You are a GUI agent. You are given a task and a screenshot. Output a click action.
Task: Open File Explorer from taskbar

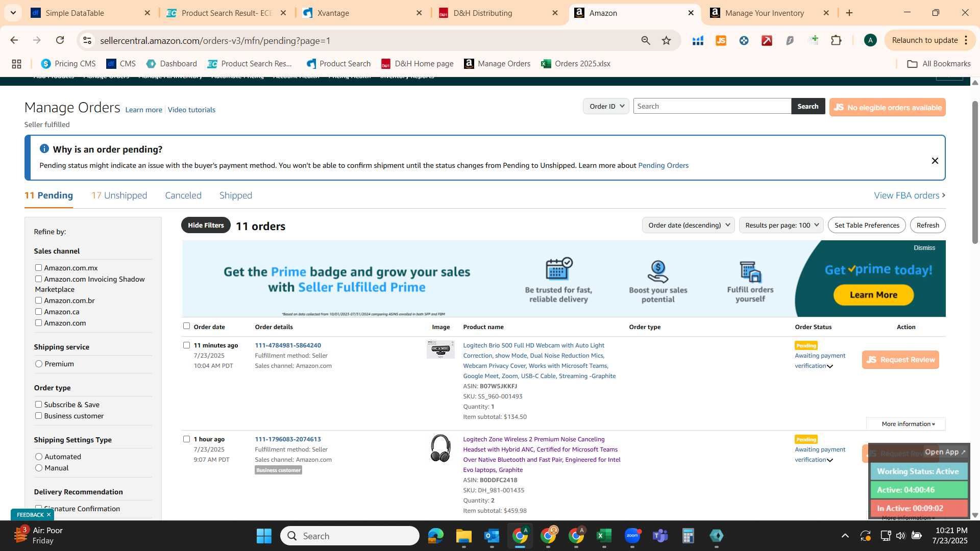pyautogui.click(x=463, y=536)
